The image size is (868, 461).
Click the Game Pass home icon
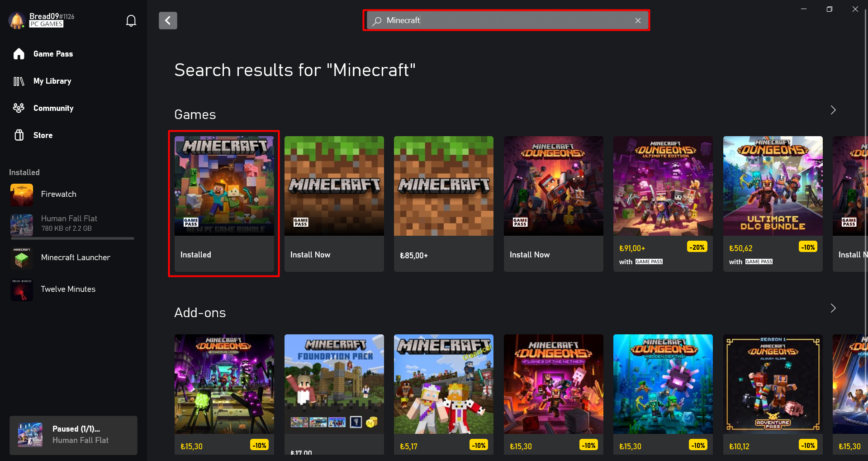[19, 54]
